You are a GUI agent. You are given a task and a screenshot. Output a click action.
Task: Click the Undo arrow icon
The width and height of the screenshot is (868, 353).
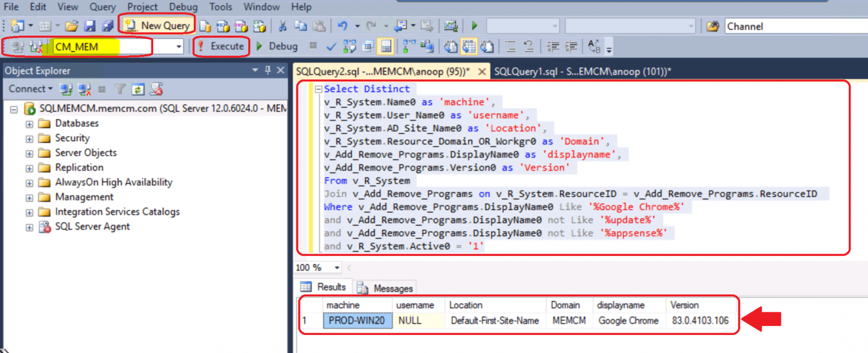[x=342, y=26]
